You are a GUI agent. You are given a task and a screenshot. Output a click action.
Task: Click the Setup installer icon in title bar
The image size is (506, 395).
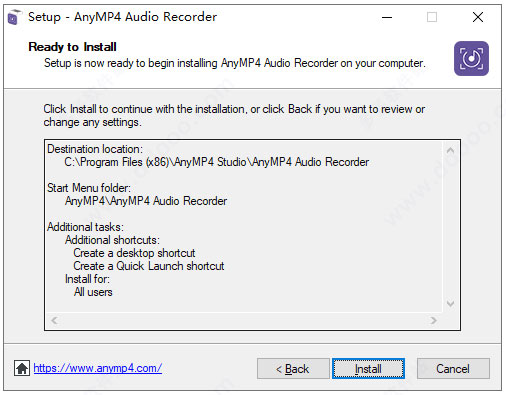click(x=14, y=17)
